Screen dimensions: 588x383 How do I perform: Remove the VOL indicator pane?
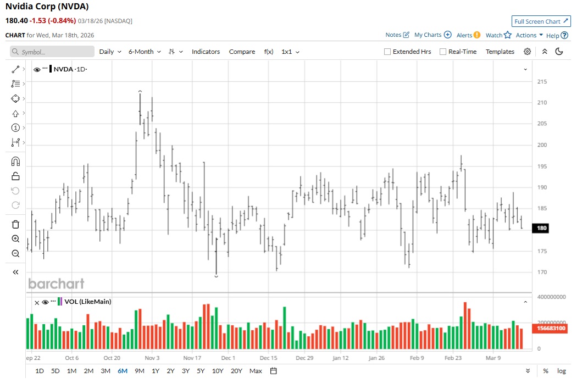(x=37, y=302)
